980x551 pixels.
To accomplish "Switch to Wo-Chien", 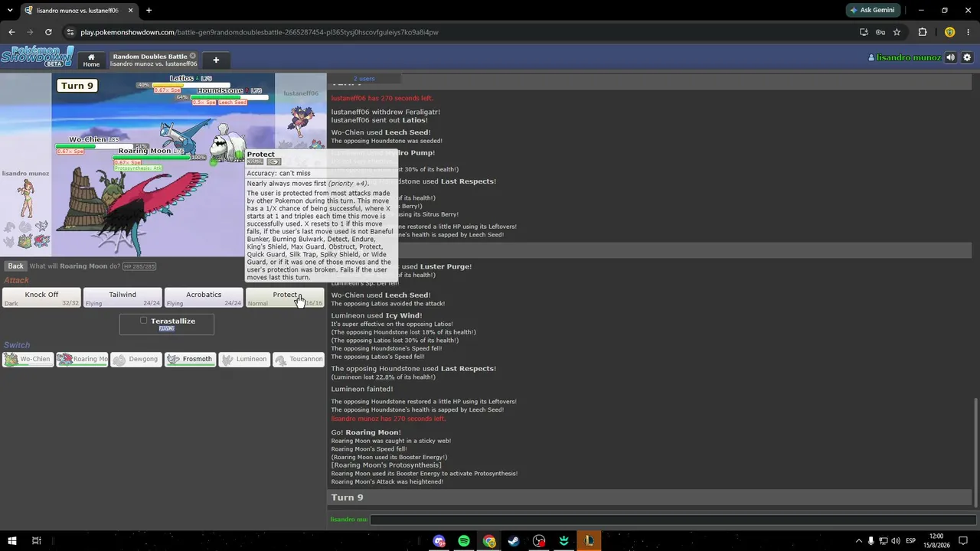I will pyautogui.click(x=28, y=359).
